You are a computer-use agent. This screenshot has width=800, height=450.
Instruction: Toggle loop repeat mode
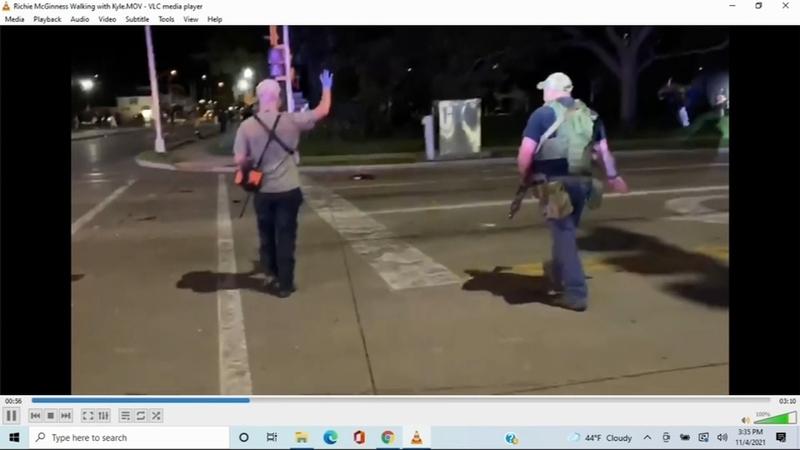tap(141, 415)
